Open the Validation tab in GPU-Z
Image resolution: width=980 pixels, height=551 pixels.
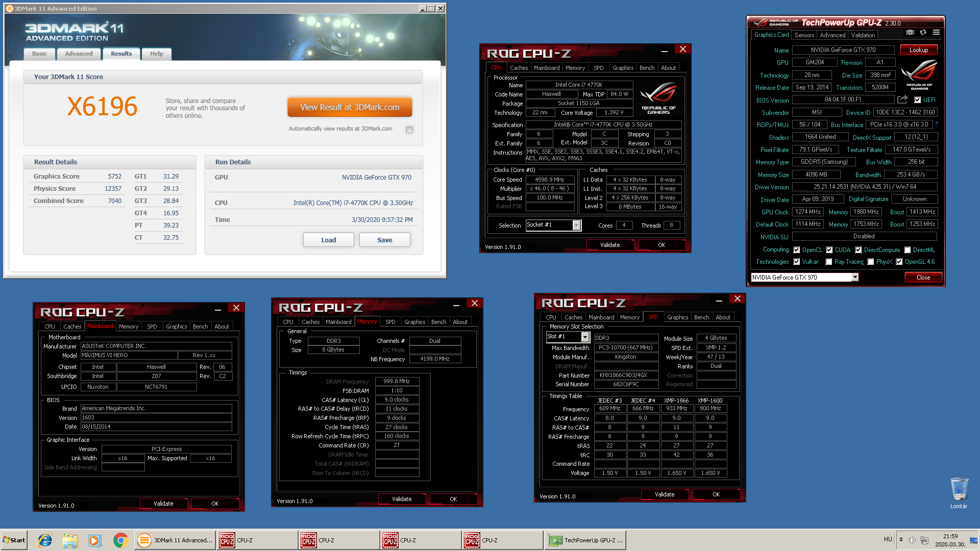pyautogui.click(x=863, y=35)
